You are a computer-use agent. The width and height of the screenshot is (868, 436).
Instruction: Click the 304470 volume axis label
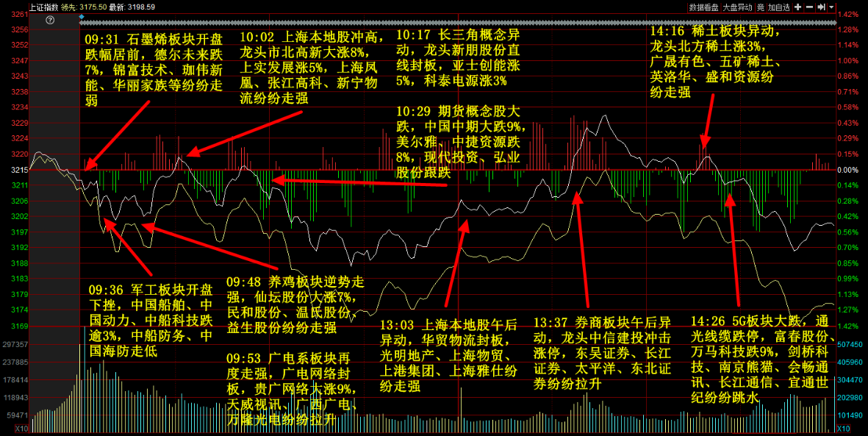(x=850, y=380)
